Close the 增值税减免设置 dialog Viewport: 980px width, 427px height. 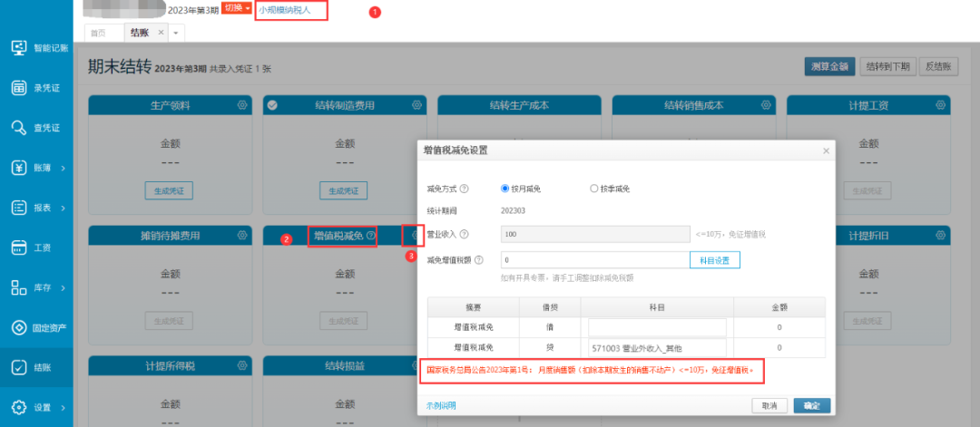[826, 150]
